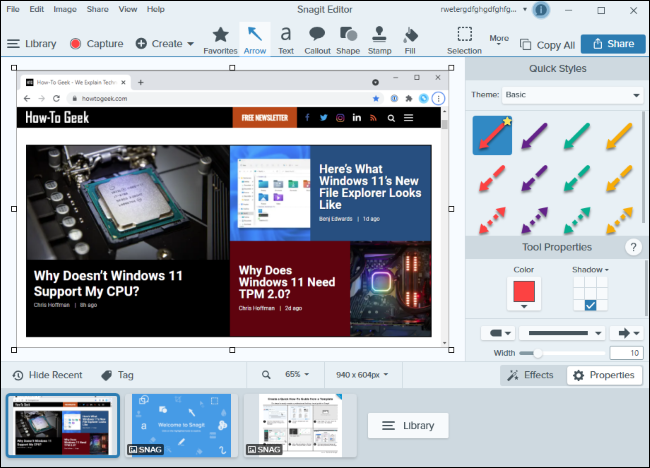Click the red Capture button
The image size is (650, 468).
(97, 44)
